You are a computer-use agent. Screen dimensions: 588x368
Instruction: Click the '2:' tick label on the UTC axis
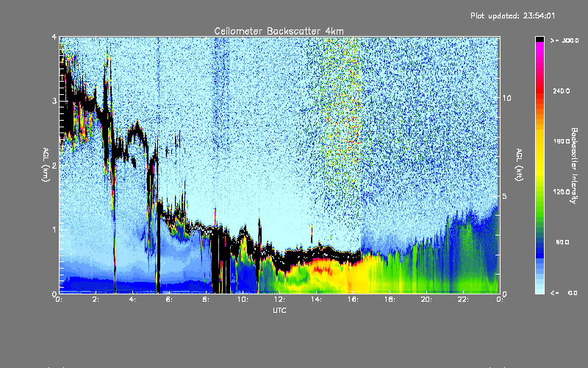coord(96,300)
